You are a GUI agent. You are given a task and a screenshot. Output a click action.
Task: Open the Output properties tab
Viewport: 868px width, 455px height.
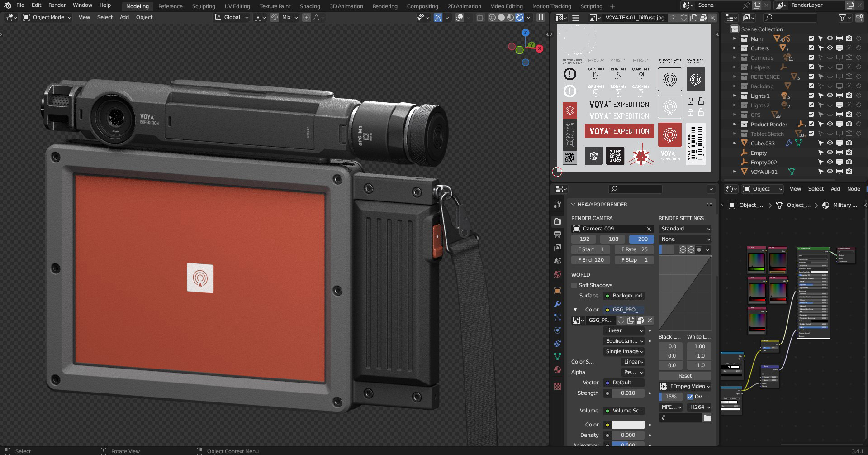tap(558, 235)
